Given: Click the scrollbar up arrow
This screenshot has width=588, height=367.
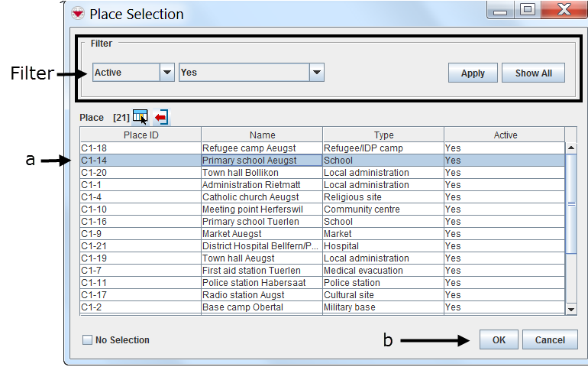Looking at the screenshot, I should [x=570, y=148].
